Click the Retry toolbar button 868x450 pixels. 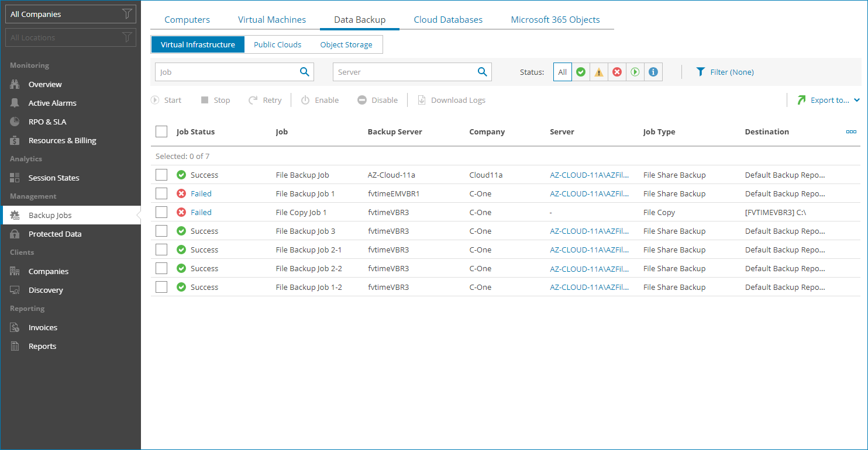pyautogui.click(x=265, y=100)
